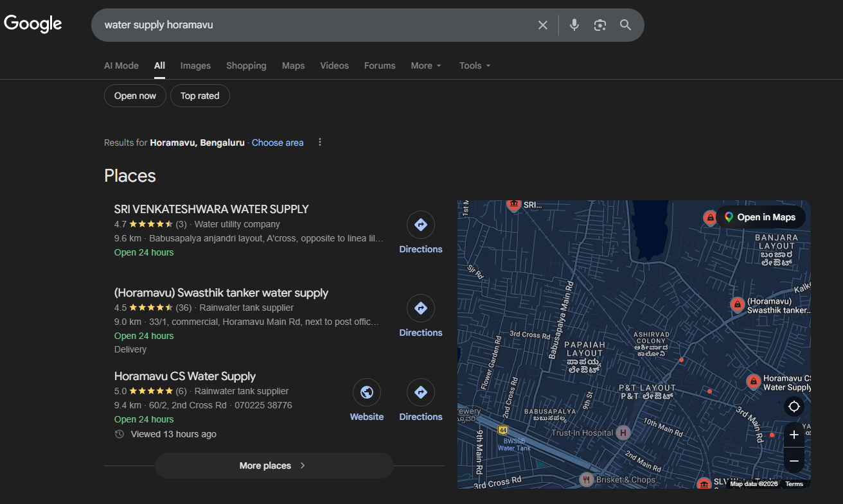Start voice search with microphone icon
The width and height of the screenshot is (843, 504).
[x=574, y=25]
